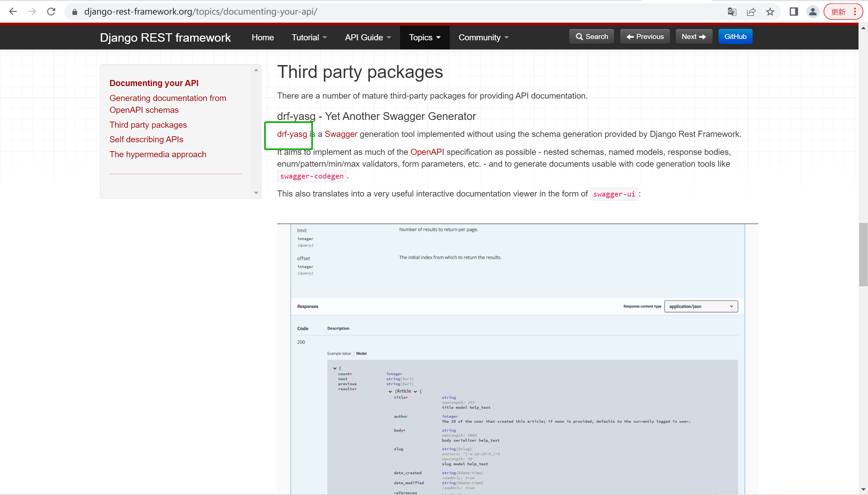Click the site lock padlock icon
The width and height of the screenshot is (868, 495).
(75, 12)
